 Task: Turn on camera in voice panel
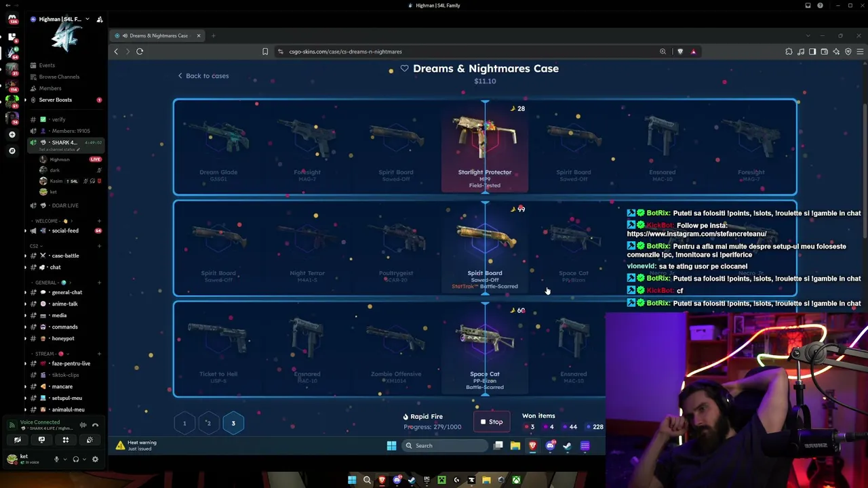[x=18, y=440]
